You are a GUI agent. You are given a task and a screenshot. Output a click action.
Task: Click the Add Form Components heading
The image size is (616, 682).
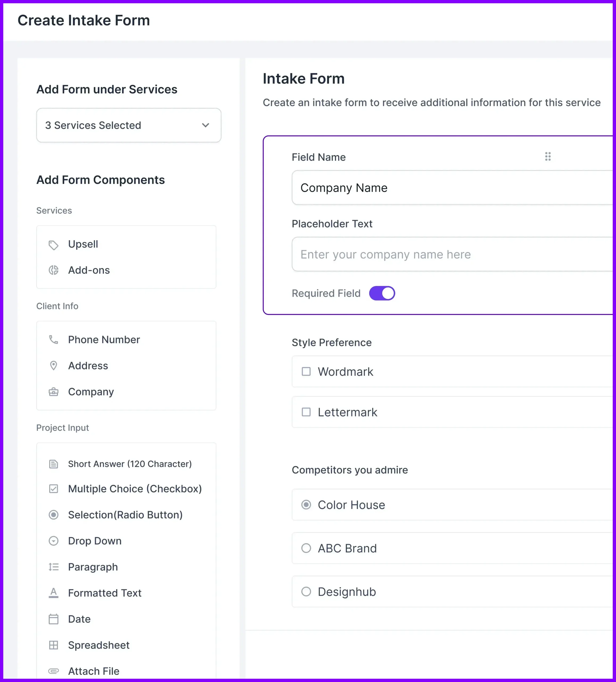point(100,180)
